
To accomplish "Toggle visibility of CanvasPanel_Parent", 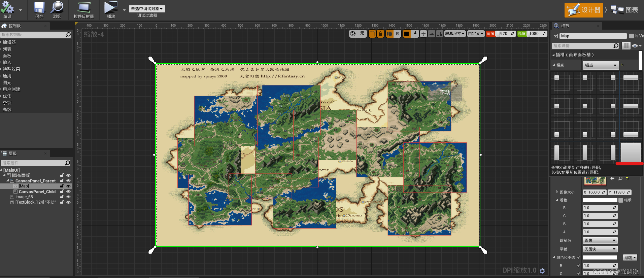I will 68,181.
